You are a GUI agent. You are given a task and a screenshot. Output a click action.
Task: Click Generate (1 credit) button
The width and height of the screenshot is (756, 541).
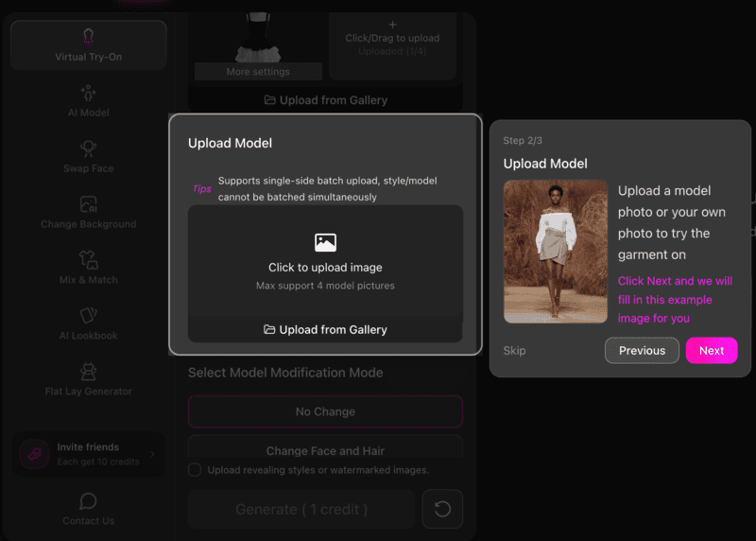(301, 509)
